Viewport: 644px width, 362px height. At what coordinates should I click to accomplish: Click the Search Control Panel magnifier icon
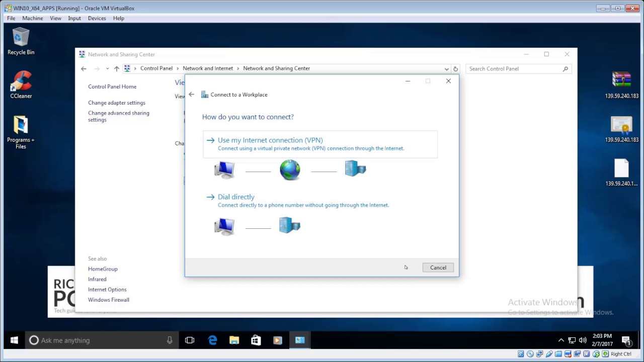[x=566, y=69]
